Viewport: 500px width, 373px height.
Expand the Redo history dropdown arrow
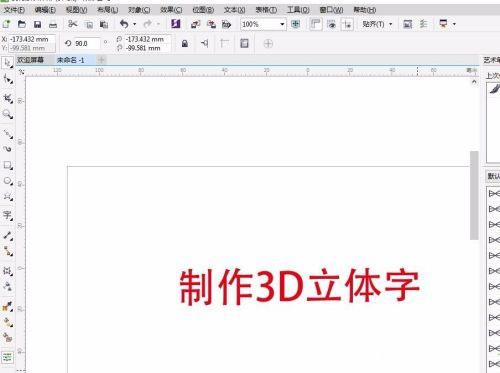tap(158, 24)
